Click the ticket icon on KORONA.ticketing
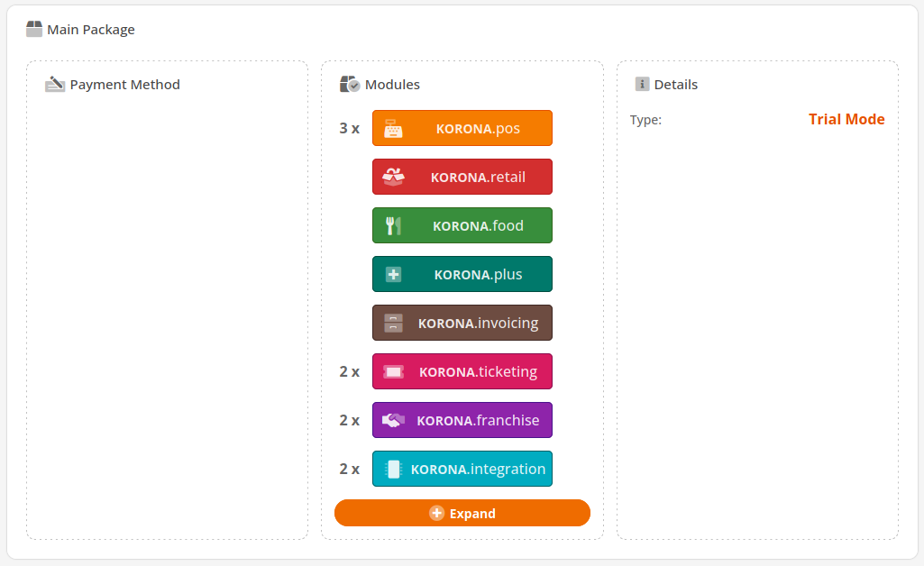The image size is (924, 566). (x=393, y=371)
